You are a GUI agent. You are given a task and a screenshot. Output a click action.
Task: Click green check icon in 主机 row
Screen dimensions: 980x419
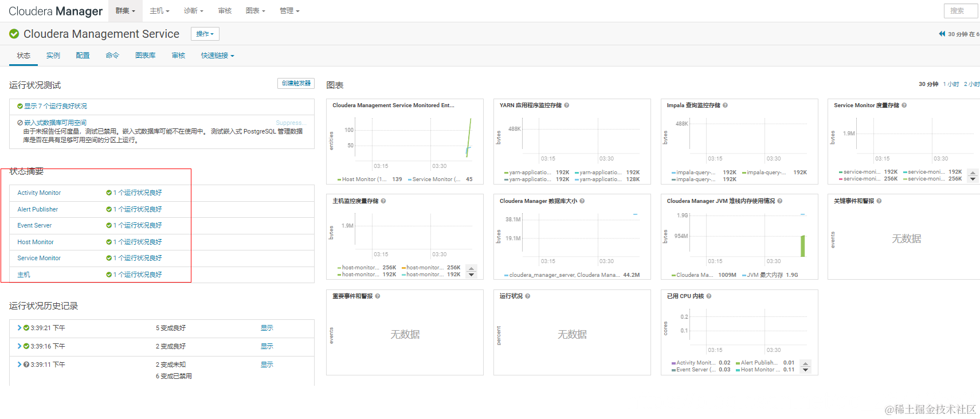[109, 275]
